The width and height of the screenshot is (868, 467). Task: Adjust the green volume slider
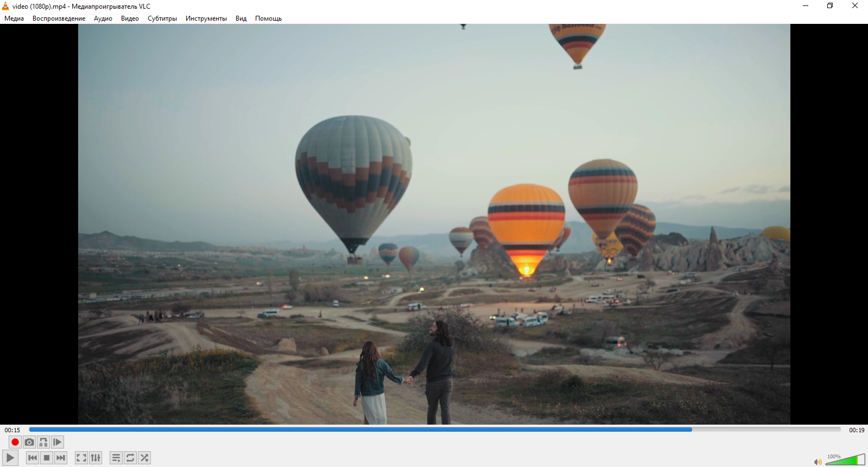pos(845,460)
